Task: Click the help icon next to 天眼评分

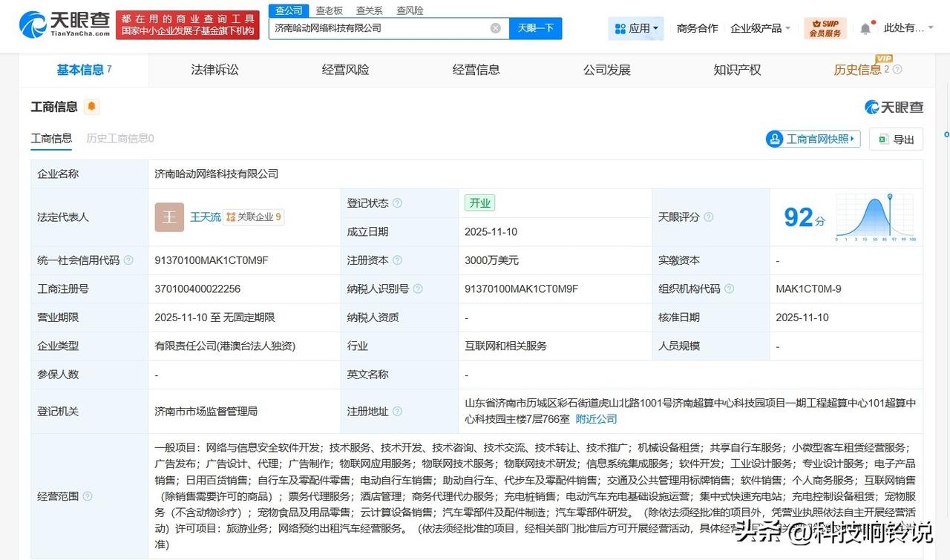Action: 711,217
